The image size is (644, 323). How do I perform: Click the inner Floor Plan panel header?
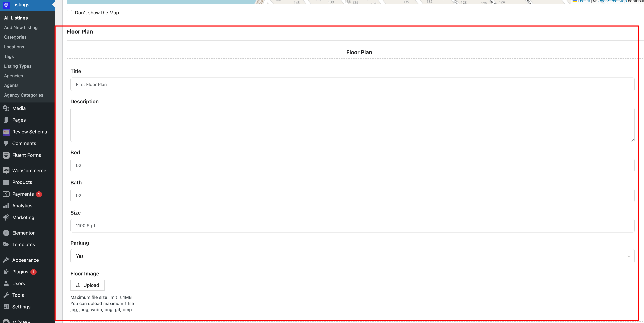click(x=359, y=52)
